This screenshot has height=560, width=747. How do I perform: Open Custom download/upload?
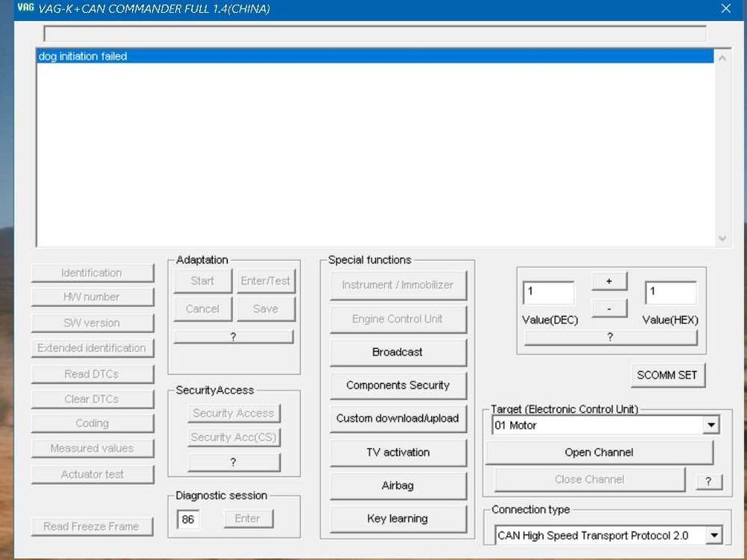(397, 418)
